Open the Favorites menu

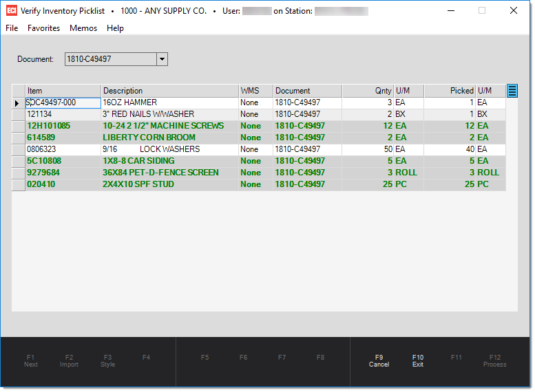[x=43, y=28]
